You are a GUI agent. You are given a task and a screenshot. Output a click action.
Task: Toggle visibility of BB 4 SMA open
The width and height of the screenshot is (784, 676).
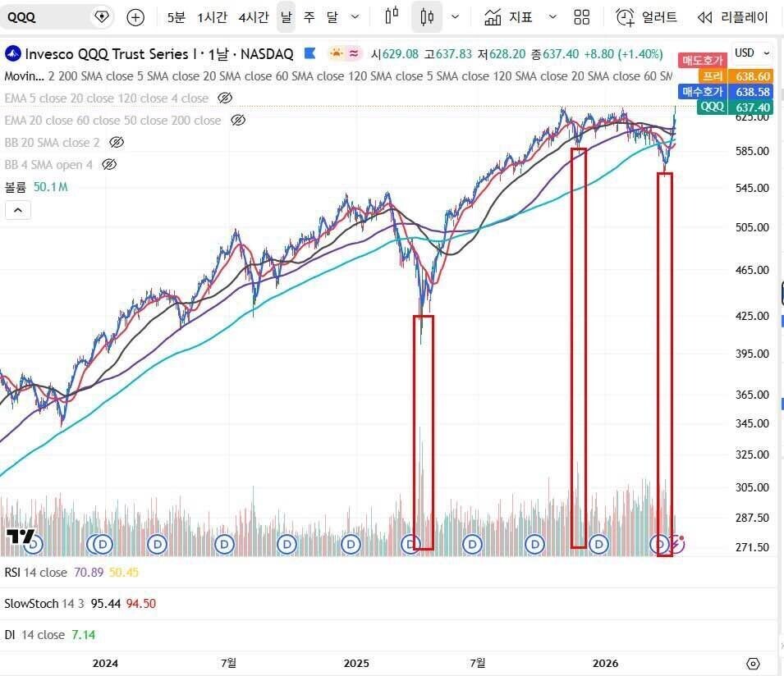pos(109,165)
